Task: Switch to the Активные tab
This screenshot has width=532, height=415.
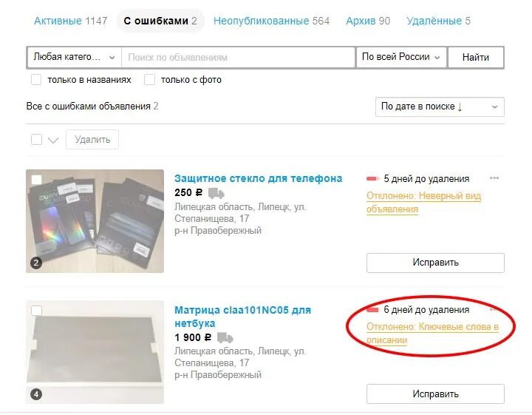Action: coord(71,21)
